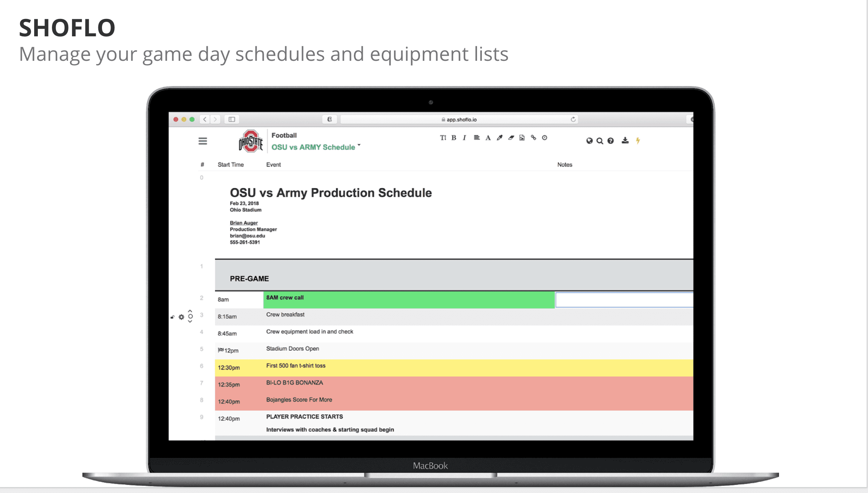868x493 pixels.
Task: Click the Feb 23, 2018 date text
Action: pyautogui.click(x=244, y=203)
